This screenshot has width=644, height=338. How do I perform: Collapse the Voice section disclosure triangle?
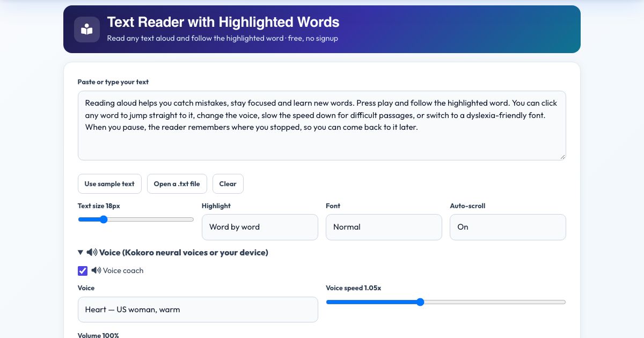click(80, 252)
